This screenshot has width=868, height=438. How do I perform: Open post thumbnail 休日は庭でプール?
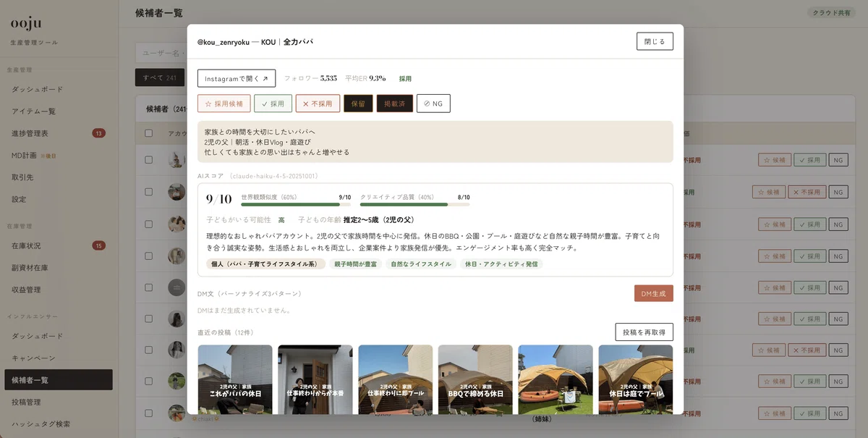coord(636,379)
